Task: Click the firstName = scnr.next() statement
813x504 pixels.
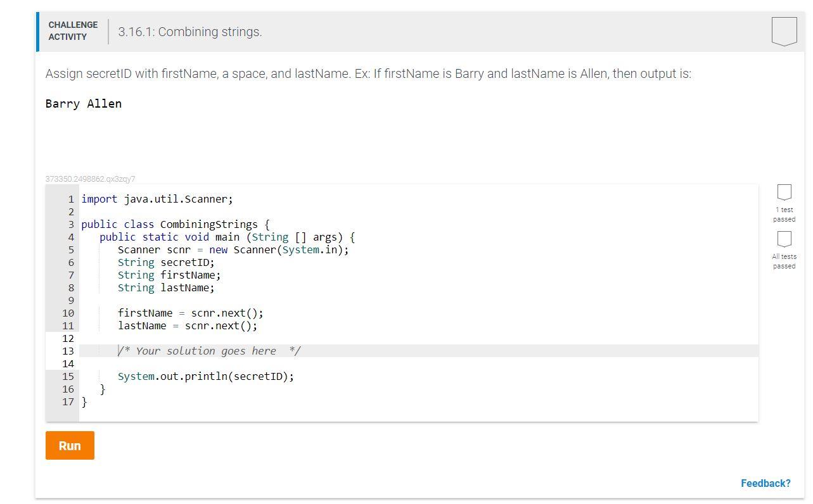Action: tap(190, 313)
